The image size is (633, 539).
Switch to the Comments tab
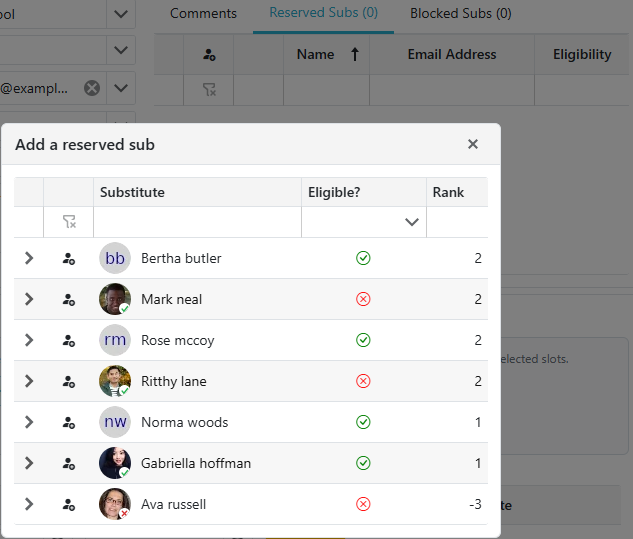tap(203, 13)
